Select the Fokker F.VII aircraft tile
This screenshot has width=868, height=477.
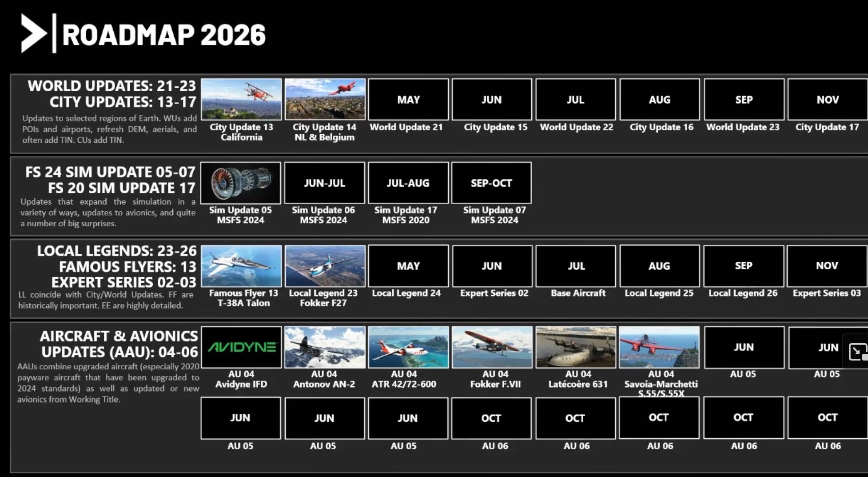tap(492, 348)
